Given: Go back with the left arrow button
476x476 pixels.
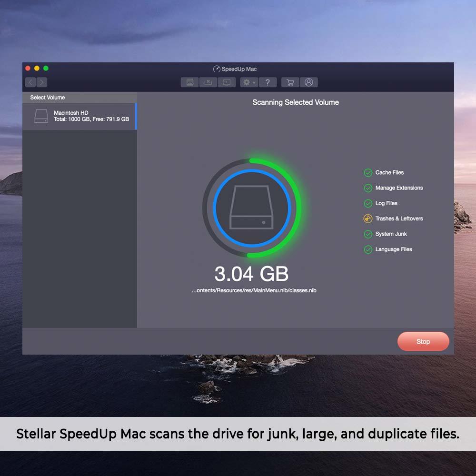Looking at the screenshot, I should click(30, 82).
